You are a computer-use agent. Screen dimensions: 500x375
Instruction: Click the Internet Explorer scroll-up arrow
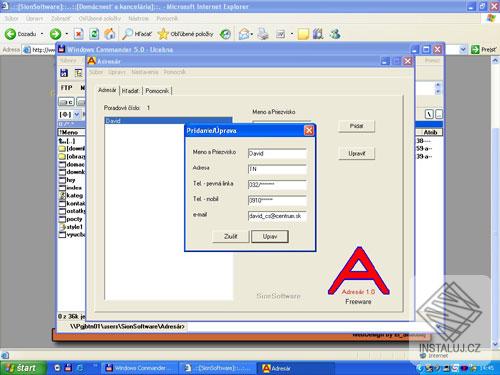click(495, 60)
